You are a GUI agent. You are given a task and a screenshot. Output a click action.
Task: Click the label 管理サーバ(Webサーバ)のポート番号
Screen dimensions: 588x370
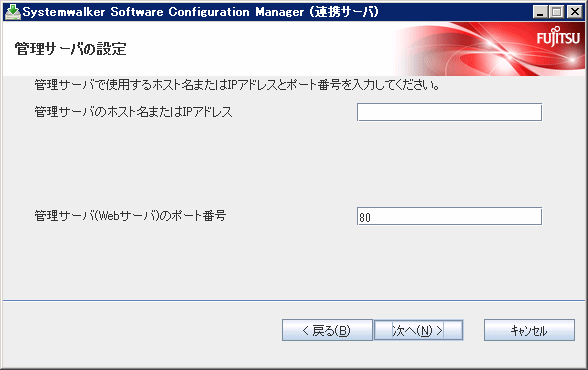click(130, 216)
